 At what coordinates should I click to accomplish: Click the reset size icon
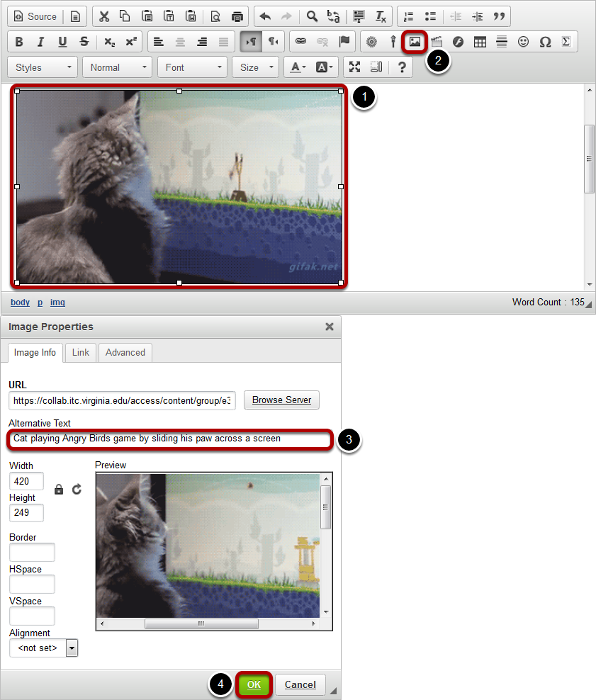(x=77, y=490)
